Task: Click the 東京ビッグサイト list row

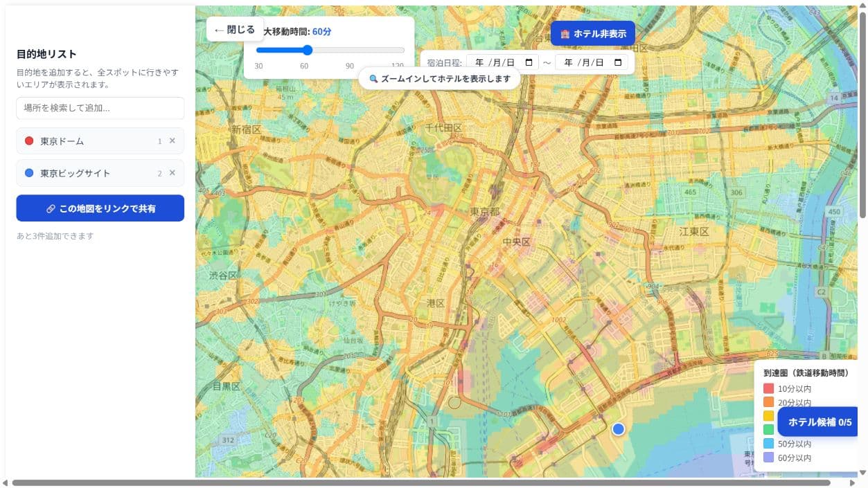Action: tap(100, 173)
